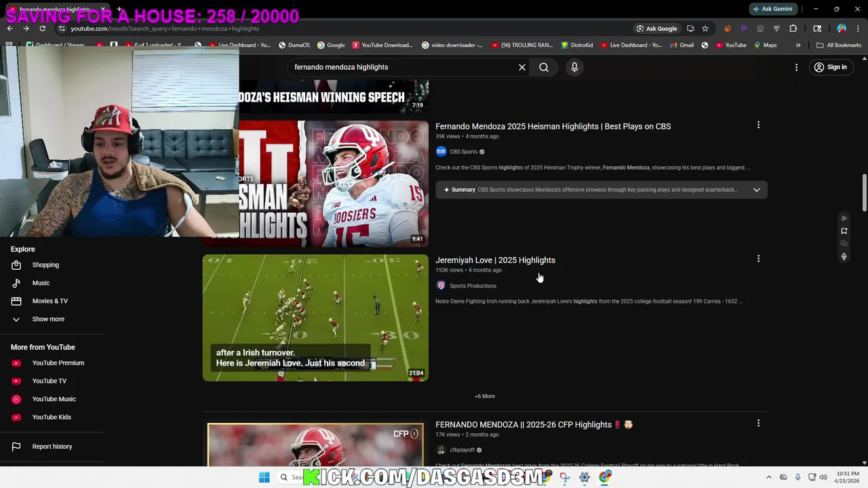
Task: Open YouTube settings three-dot menu near Sign in
Action: tap(797, 67)
